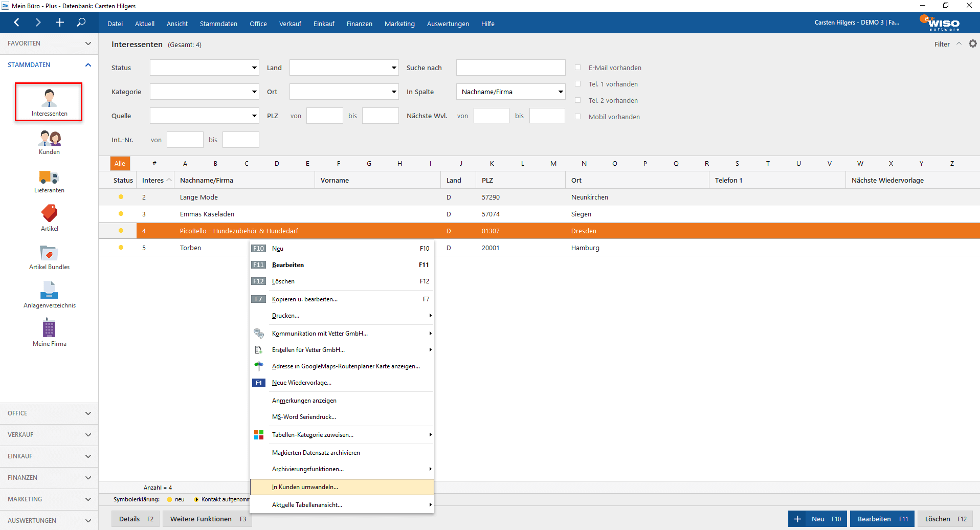Click the PLZ von input field
The width and height of the screenshot is (980, 530).
pyautogui.click(x=324, y=116)
